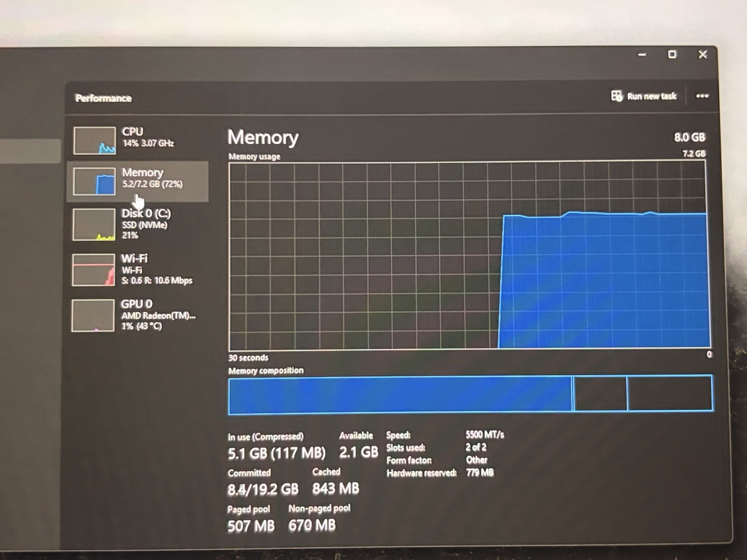
Task: Click the 30 seconds axis label
Action: tap(248, 358)
